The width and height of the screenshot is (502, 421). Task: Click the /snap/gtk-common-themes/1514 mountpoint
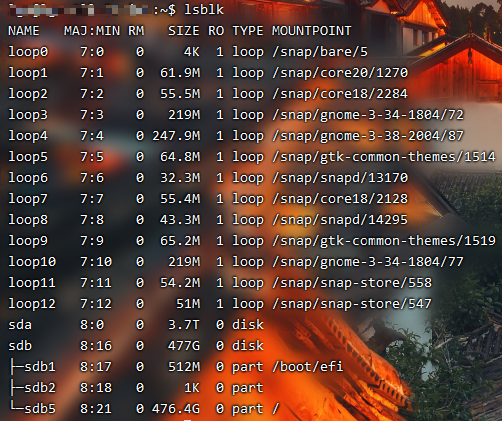[x=384, y=157]
